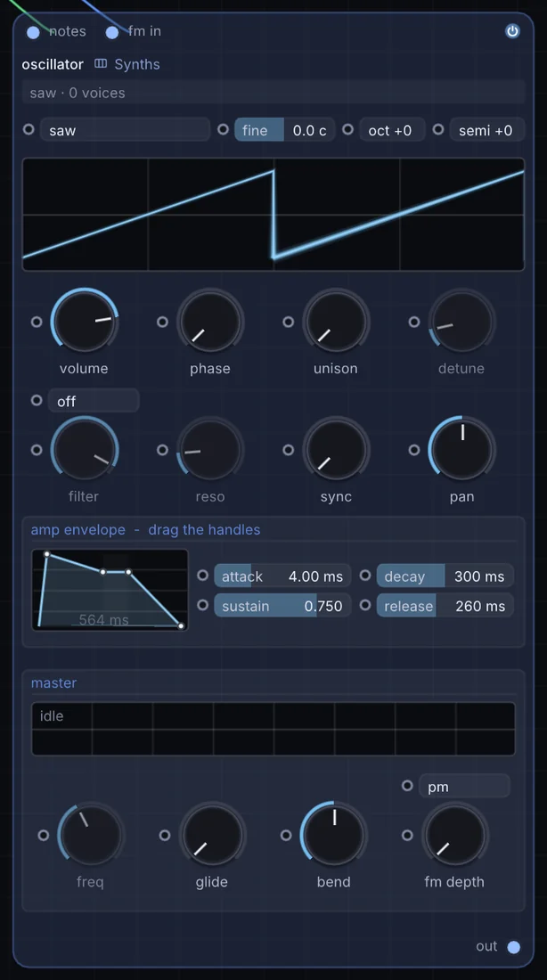
Task: Open the pm modulation mode dropdown
Action: [464, 787]
